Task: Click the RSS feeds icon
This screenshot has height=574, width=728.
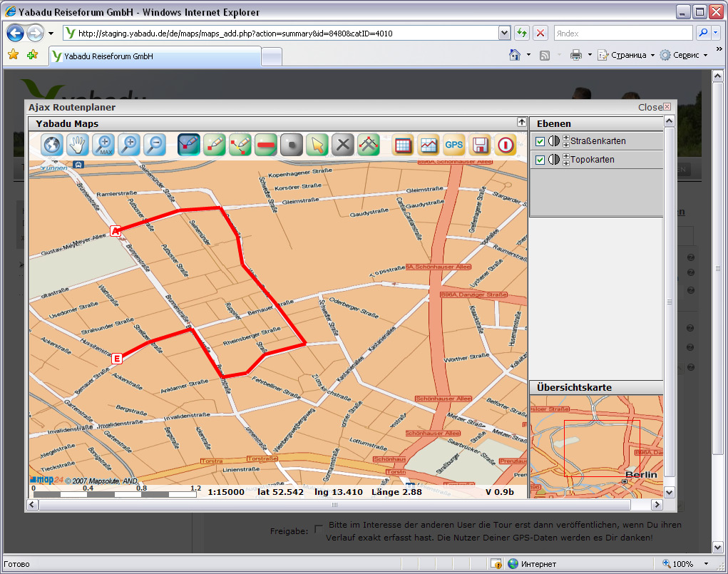Action: coord(545,56)
